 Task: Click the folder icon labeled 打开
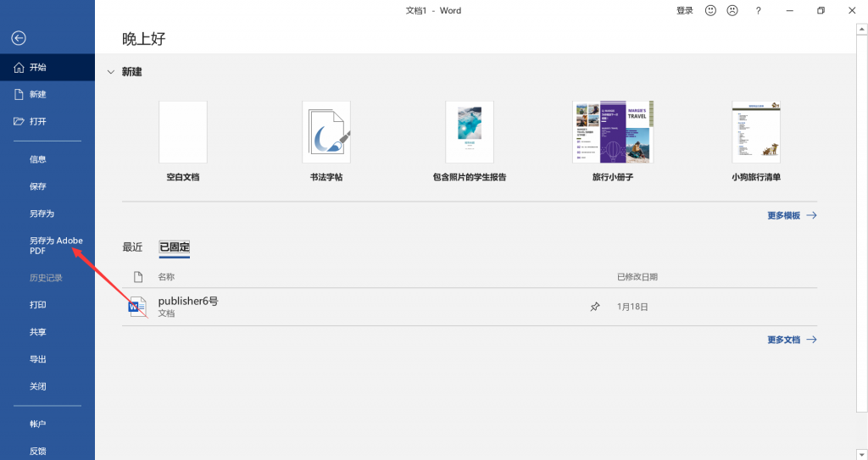[x=19, y=121]
